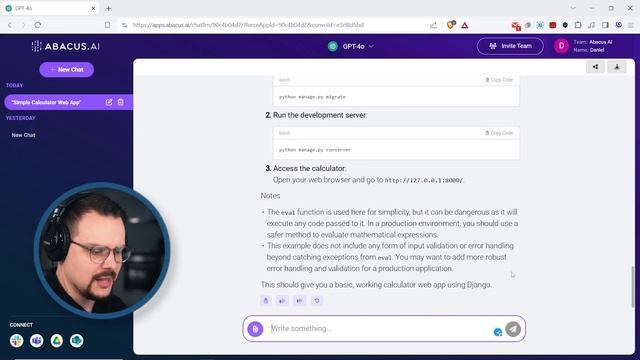
Task: Click the http://127.0.0.1:8000/ text
Action: click(x=423, y=180)
